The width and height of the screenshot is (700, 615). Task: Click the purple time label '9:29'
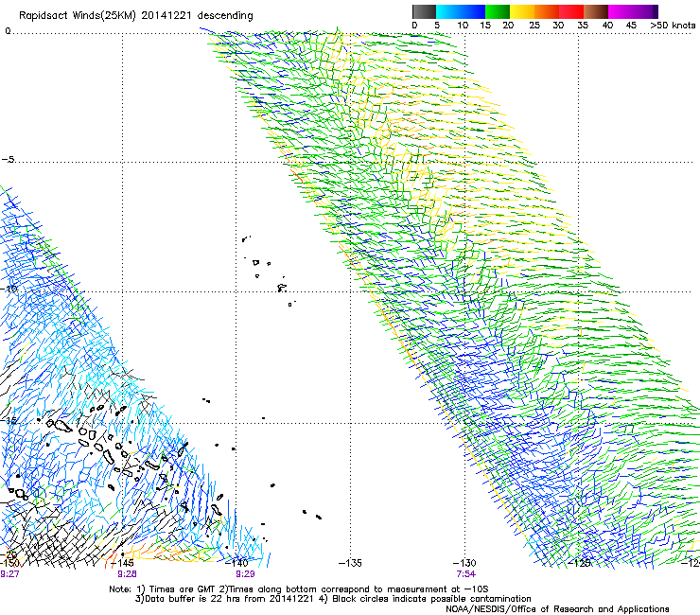click(x=245, y=574)
